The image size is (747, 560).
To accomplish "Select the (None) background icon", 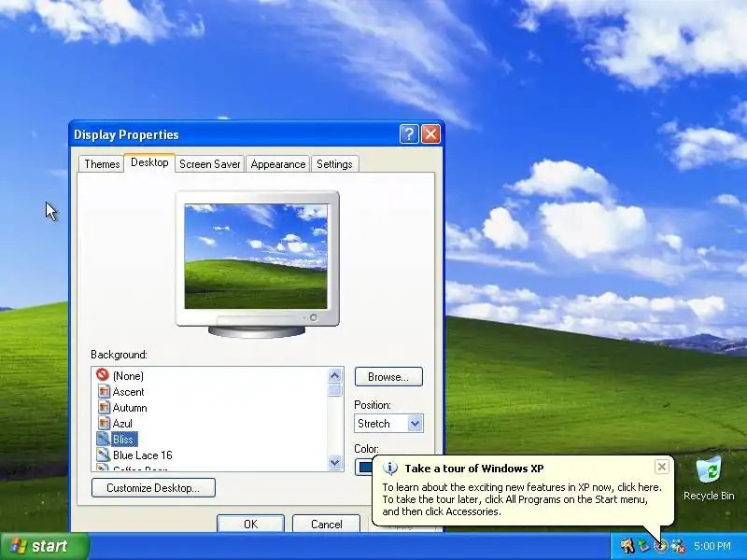I will 102,375.
